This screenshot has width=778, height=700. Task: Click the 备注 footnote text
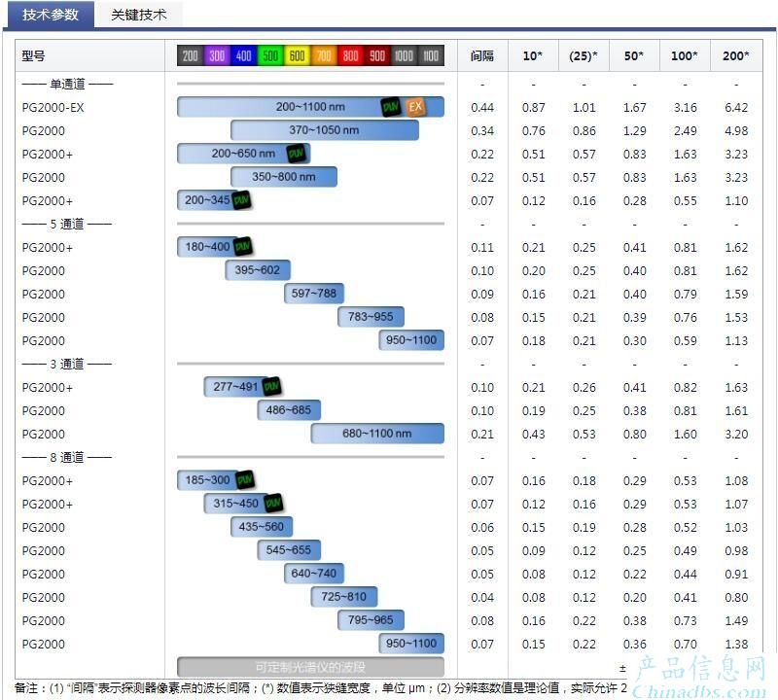pos(321,687)
